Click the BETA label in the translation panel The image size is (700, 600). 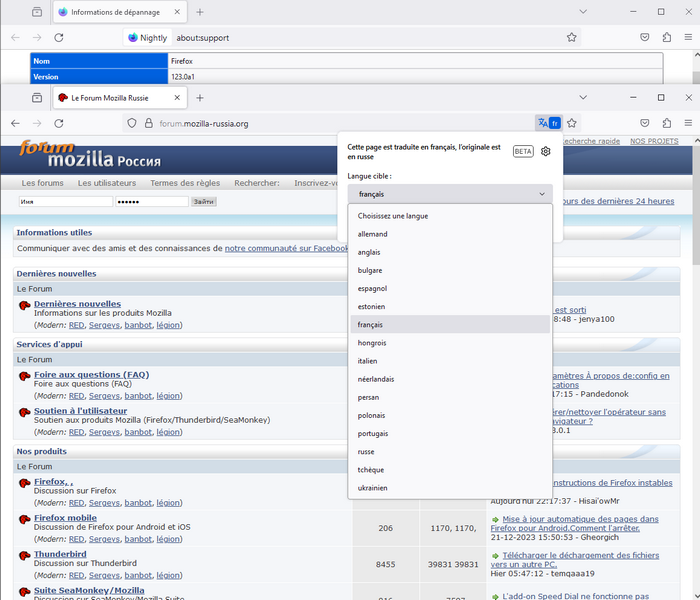pos(523,151)
